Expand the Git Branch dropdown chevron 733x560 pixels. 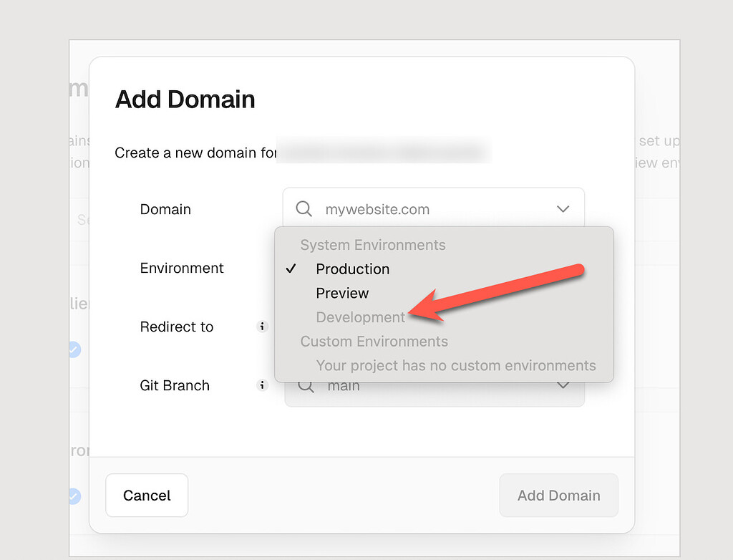(563, 385)
